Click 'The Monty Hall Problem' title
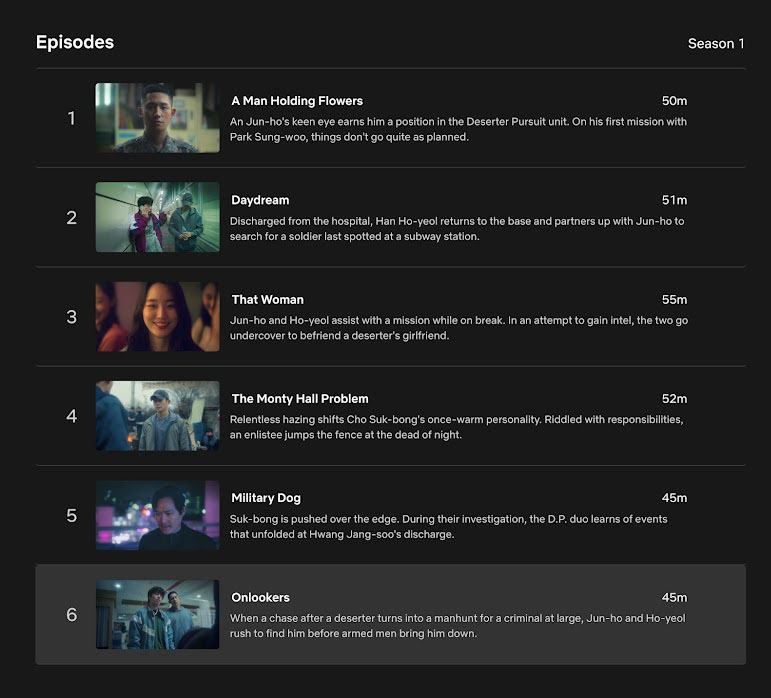 (x=300, y=399)
